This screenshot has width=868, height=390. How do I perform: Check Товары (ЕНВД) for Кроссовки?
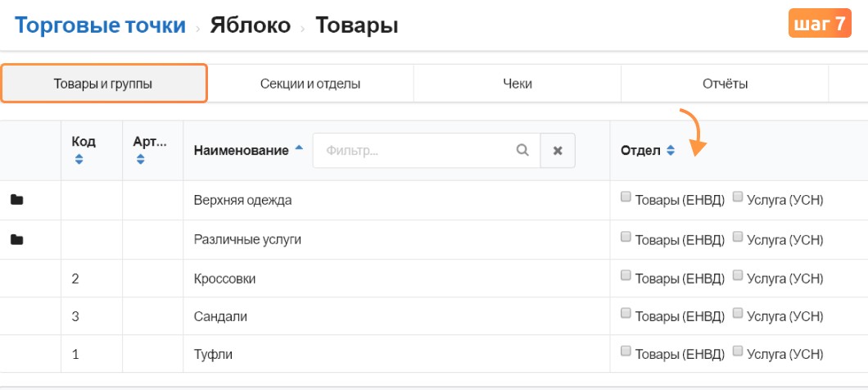coord(626,274)
